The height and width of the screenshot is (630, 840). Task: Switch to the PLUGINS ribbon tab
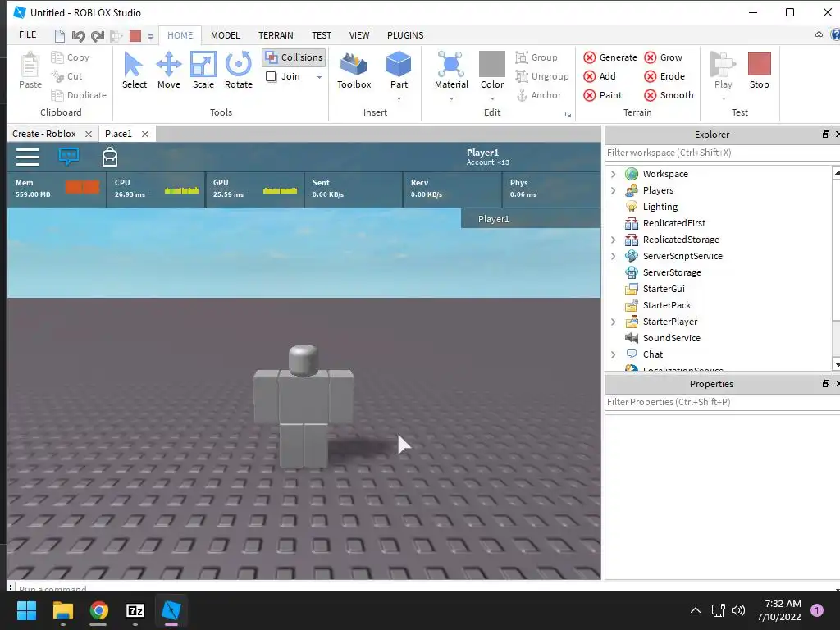405,35
